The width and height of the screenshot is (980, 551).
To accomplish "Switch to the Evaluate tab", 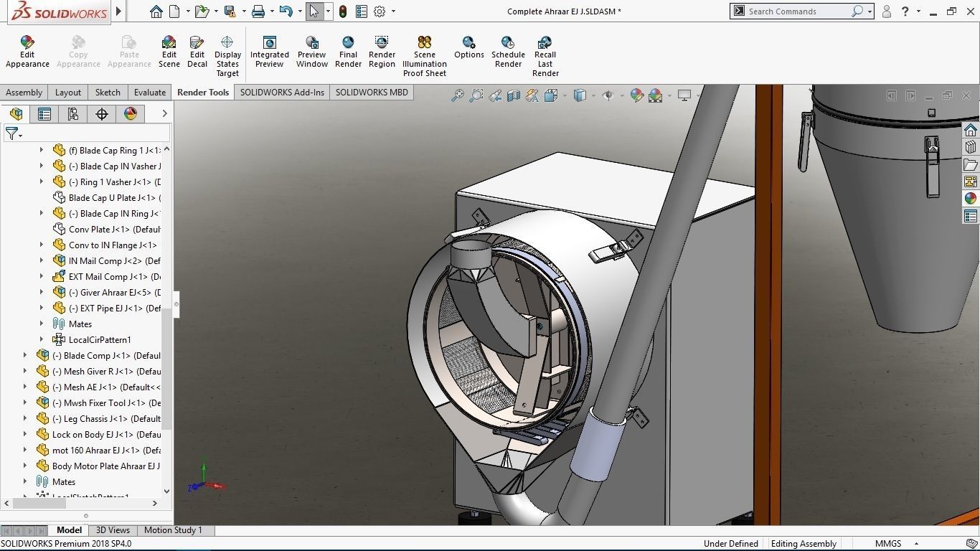I will (x=150, y=93).
